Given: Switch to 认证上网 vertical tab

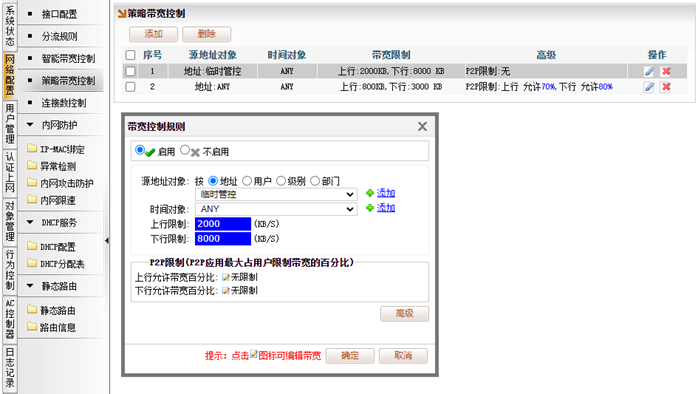Looking at the screenshot, I should [10, 173].
